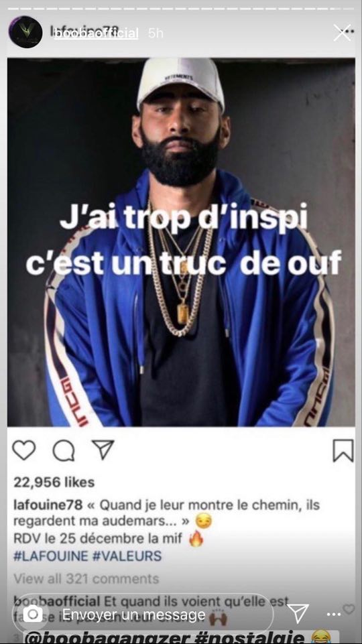This screenshot has height=644, width=362.
Task: Open comments via speech bubble icon
Action: (x=64, y=451)
